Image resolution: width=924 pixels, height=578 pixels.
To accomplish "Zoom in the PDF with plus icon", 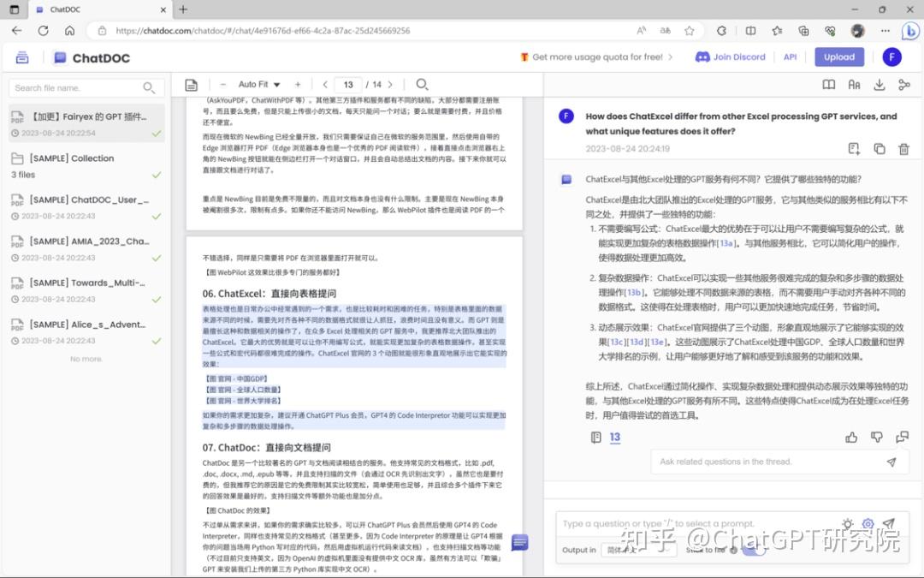I will 298,84.
